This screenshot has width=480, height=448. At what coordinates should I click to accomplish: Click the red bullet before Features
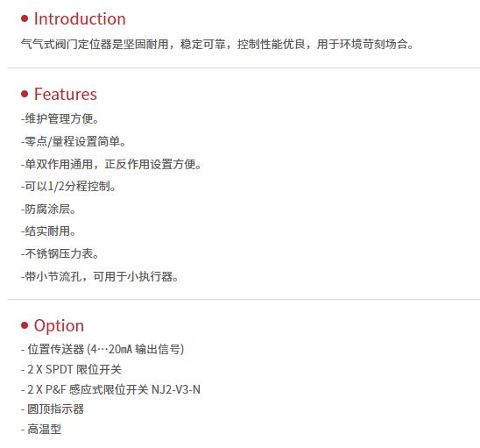click(25, 94)
